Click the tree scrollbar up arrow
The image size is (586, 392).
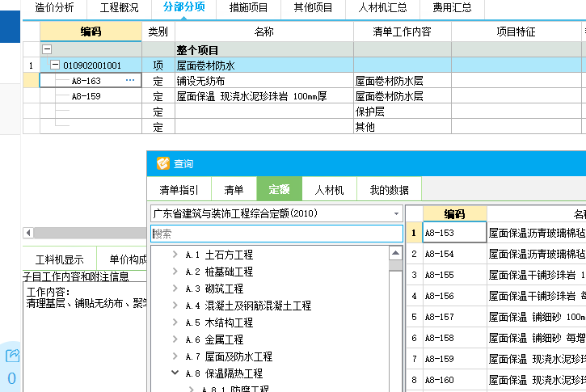click(395, 253)
